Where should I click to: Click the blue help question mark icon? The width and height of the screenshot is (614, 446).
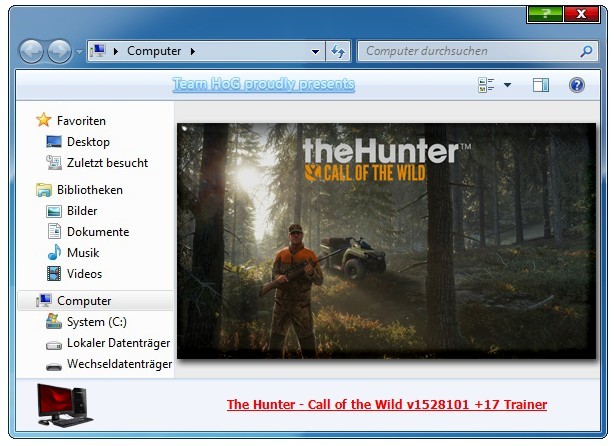click(x=577, y=85)
